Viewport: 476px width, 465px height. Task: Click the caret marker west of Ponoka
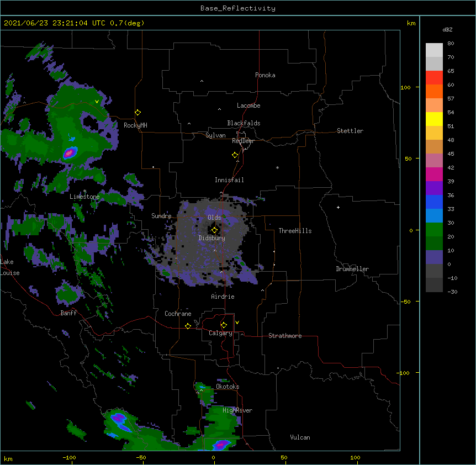click(x=202, y=81)
